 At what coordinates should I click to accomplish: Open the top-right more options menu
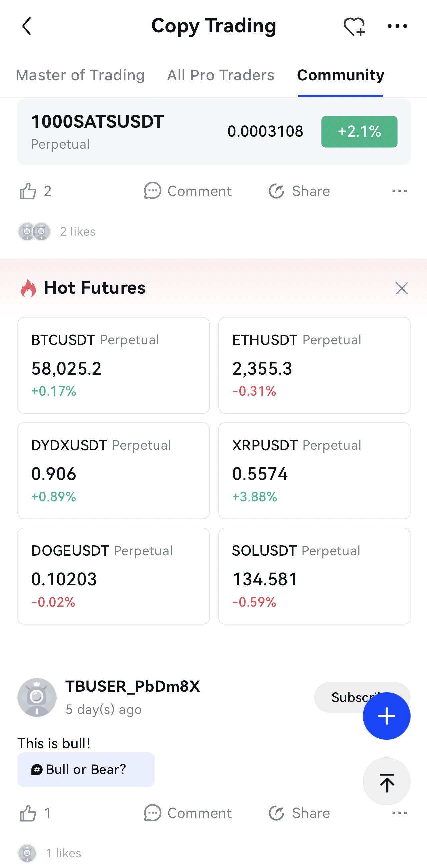point(397,26)
